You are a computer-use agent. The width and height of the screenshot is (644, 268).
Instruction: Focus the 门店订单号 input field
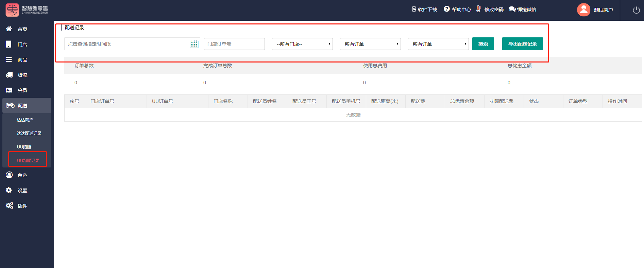point(234,44)
